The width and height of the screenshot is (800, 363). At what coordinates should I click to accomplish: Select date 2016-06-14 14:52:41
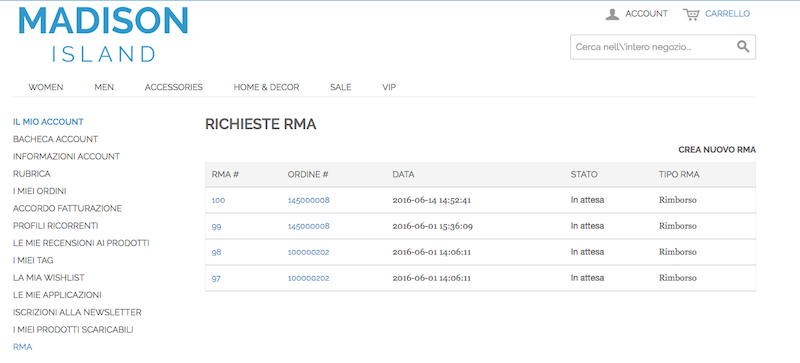432,200
